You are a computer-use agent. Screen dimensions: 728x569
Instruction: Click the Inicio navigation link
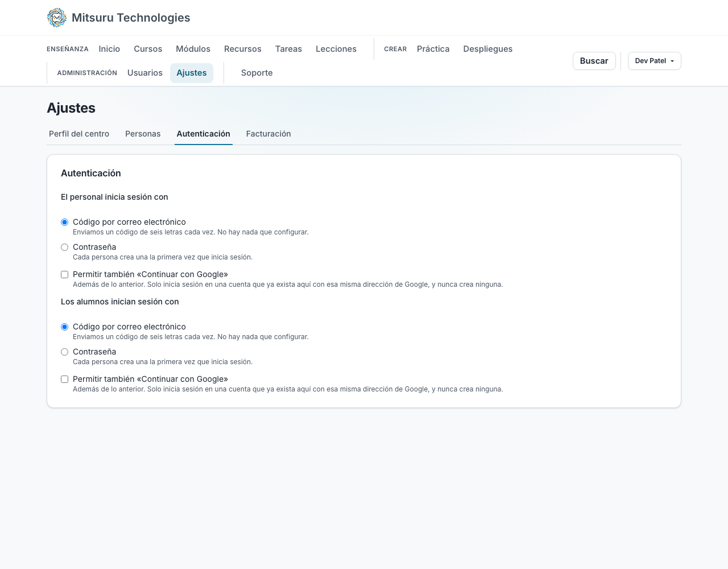point(109,49)
